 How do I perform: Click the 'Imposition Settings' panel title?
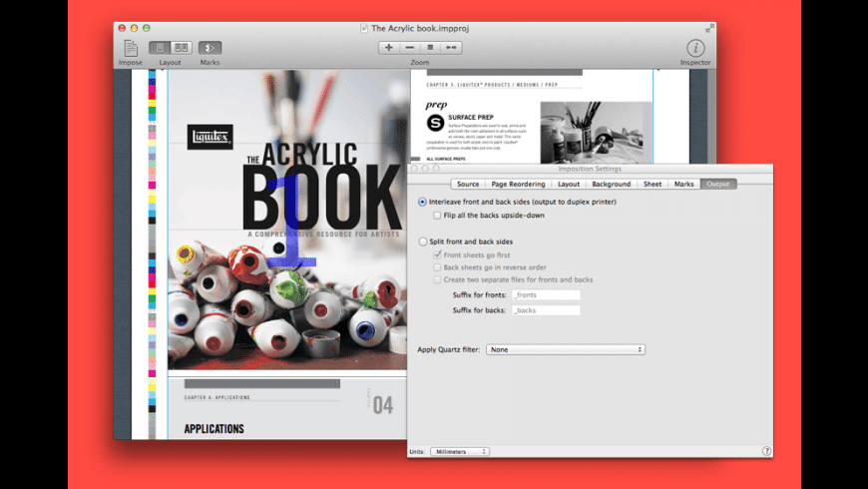coord(590,169)
